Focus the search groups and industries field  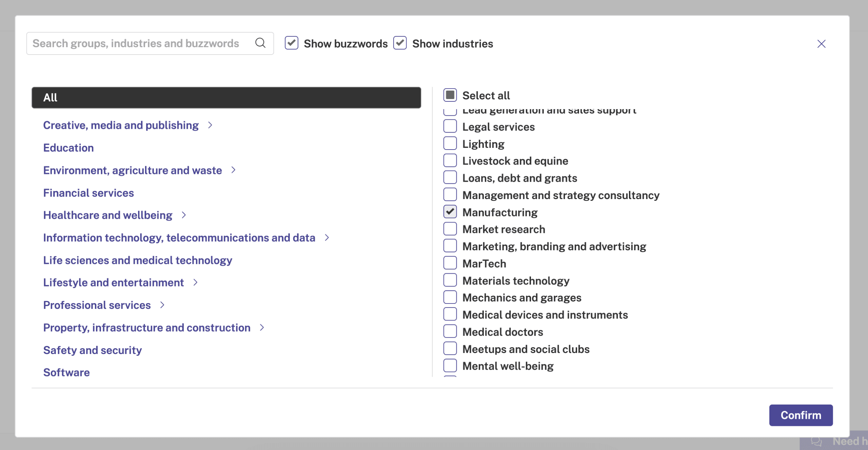pyautogui.click(x=150, y=43)
